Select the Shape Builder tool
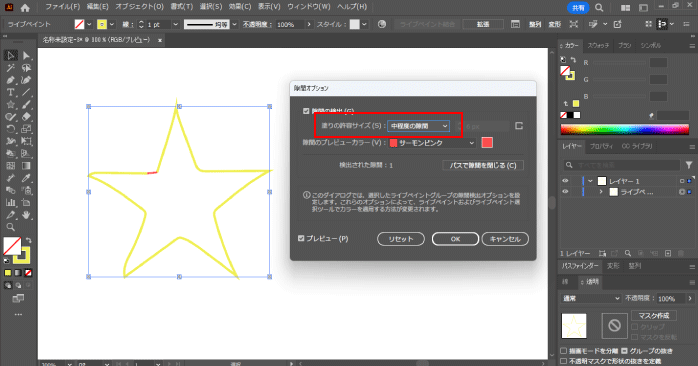Viewport: 698px width, 366px height. pyautogui.click(x=10, y=154)
